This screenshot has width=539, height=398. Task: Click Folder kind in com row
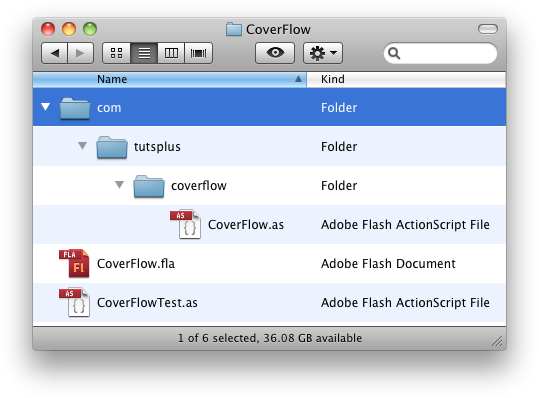pyautogui.click(x=339, y=108)
